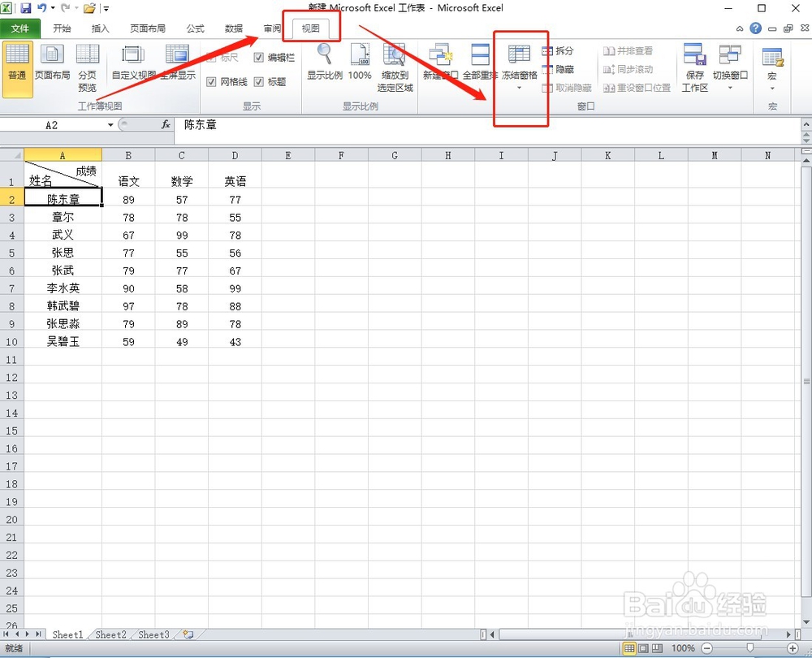Uncheck the 编辑栏 (Formula Bar) checkbox
812x658 pixels.
click(x=257, y=58)
